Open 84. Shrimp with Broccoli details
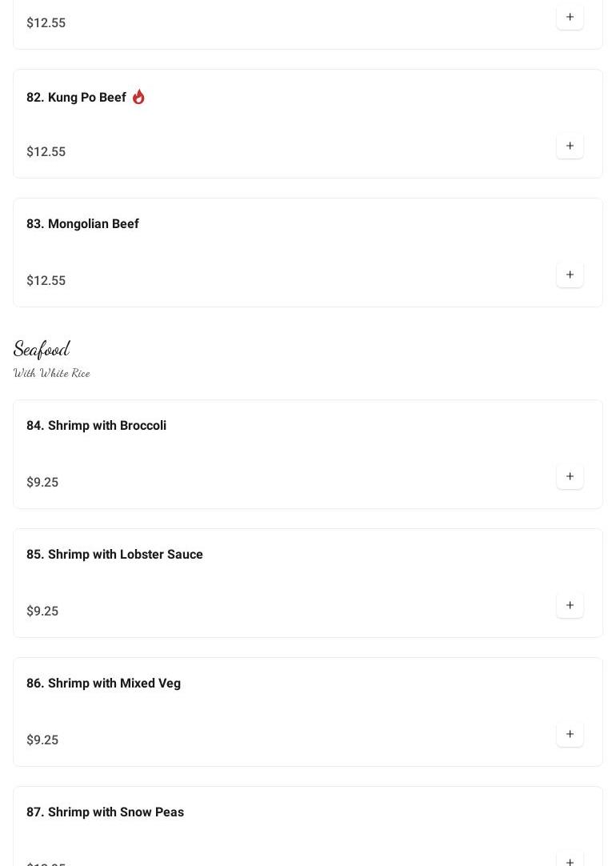 [x=96, y=426]
